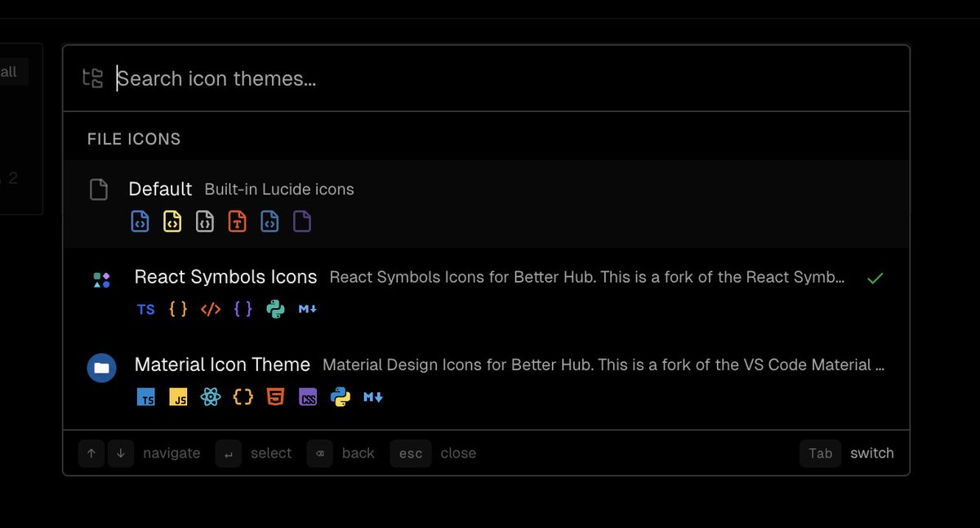This screenshot has width=980, height=528.
Task: Click the </> code icon under React Symbols Icons
Action: click(x=211, y=309)
